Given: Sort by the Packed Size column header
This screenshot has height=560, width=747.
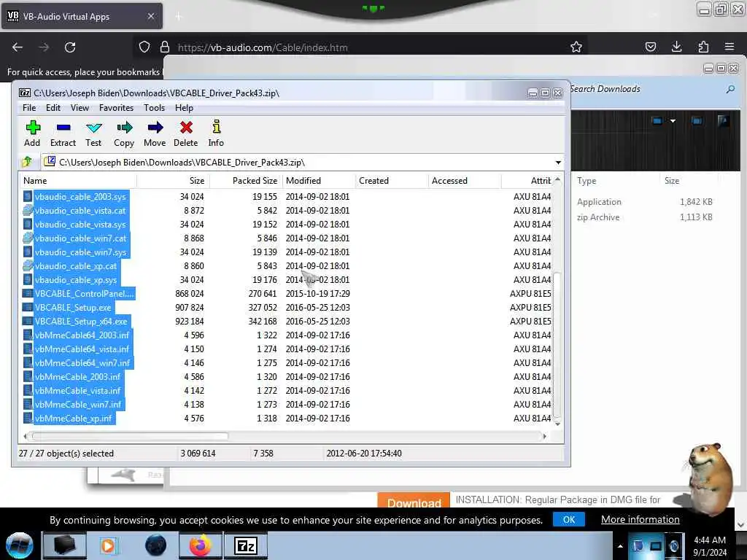Looking at the screenshot, I should tap(246, 181).
